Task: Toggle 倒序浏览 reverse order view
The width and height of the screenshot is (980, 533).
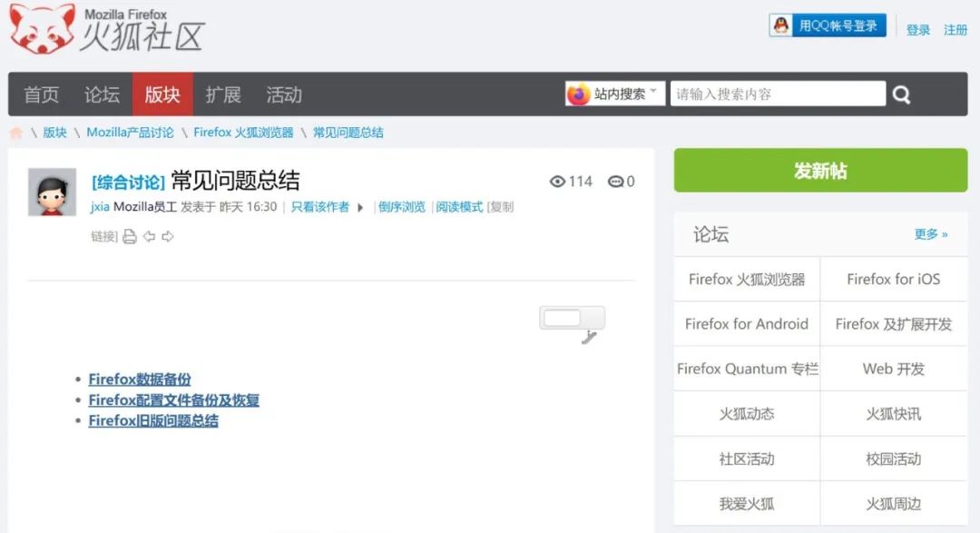Action: click(402, 207)
